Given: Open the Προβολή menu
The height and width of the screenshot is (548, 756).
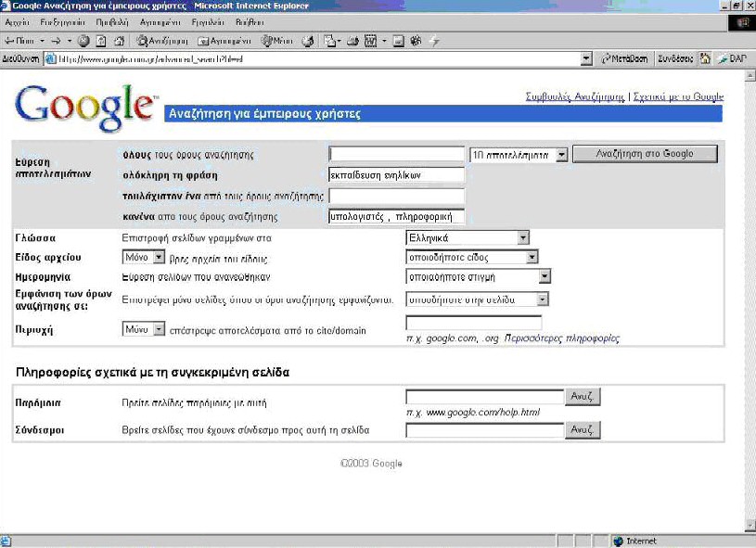Looking at the screenshot, I should (x=112, y=22).
